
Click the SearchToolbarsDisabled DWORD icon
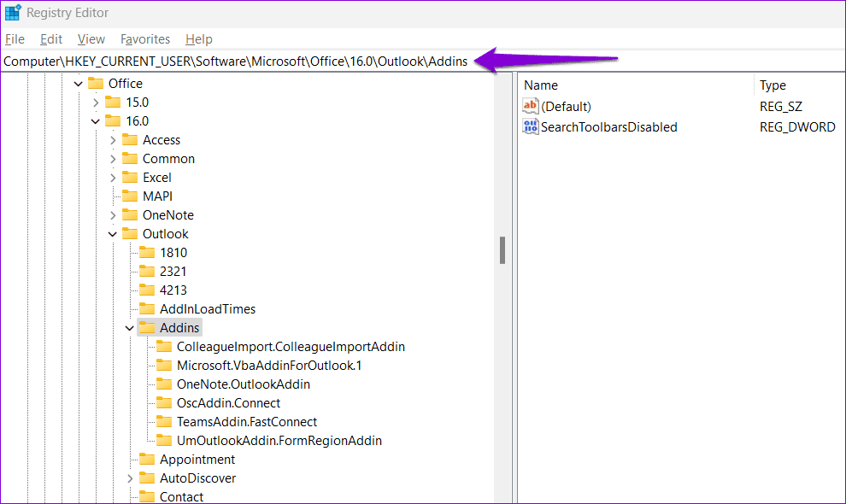(x=531, y=126)
